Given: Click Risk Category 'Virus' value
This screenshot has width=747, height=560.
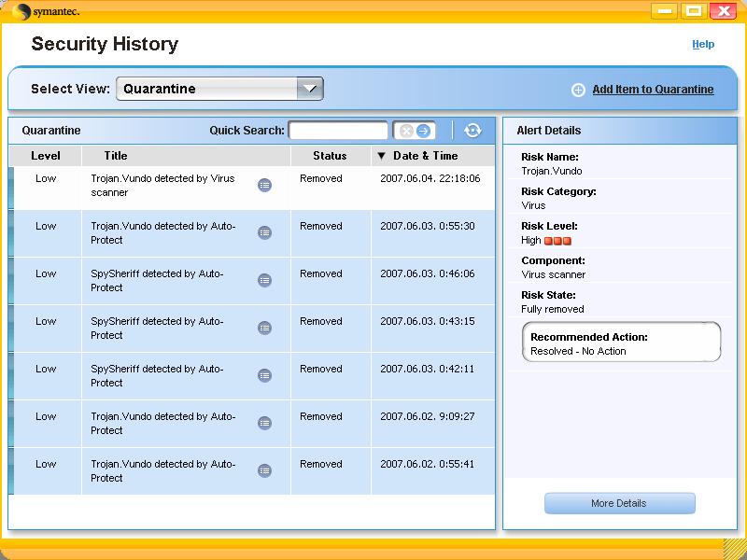Looking at the screenshot, I should click(x=533, y=205).
